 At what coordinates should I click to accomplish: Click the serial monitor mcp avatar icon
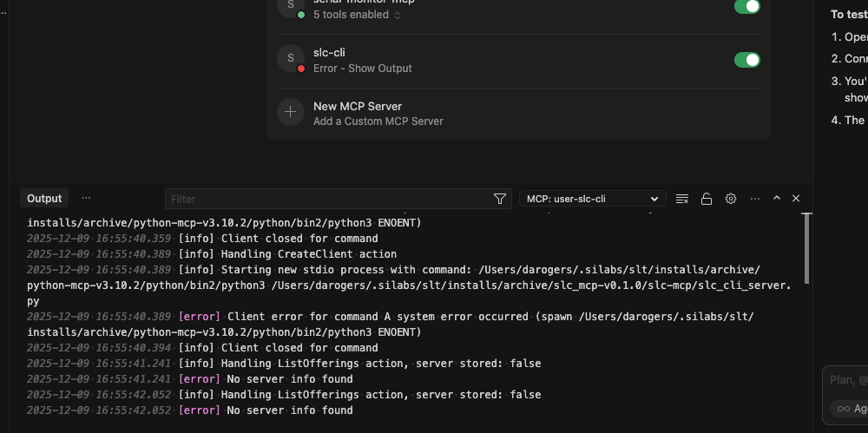(291, 5)
